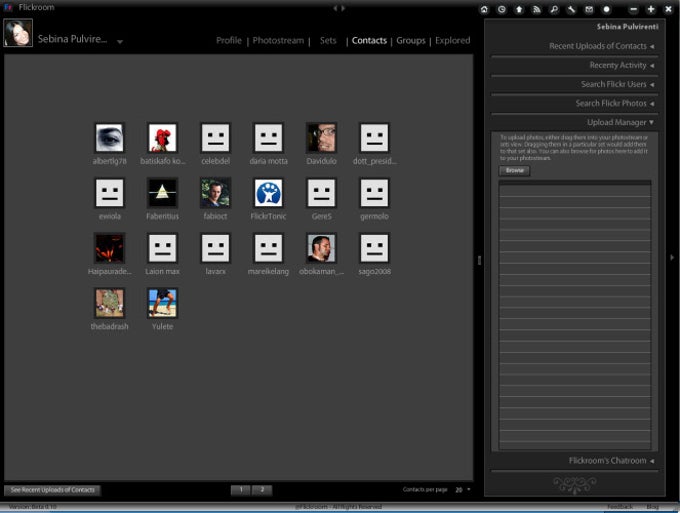Image resolution: width=680 pixels, height=513 pixels.
Task: Go to contacts page 1
Action: pos(241,490)
